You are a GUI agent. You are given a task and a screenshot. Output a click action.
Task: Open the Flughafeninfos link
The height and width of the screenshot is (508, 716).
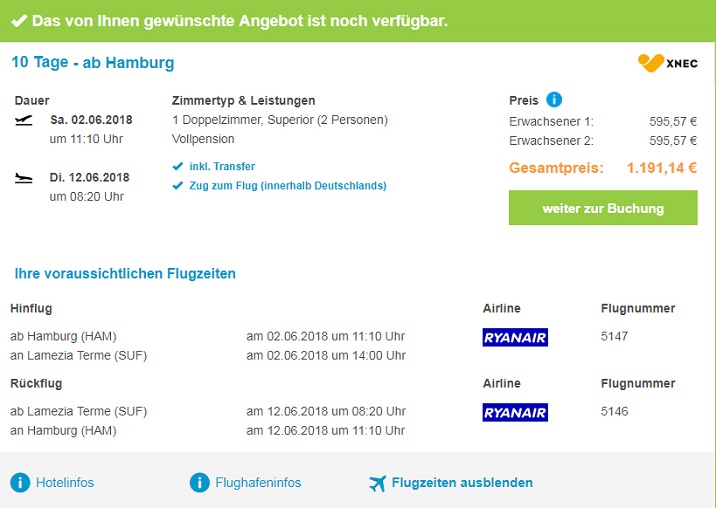point(258,483)
